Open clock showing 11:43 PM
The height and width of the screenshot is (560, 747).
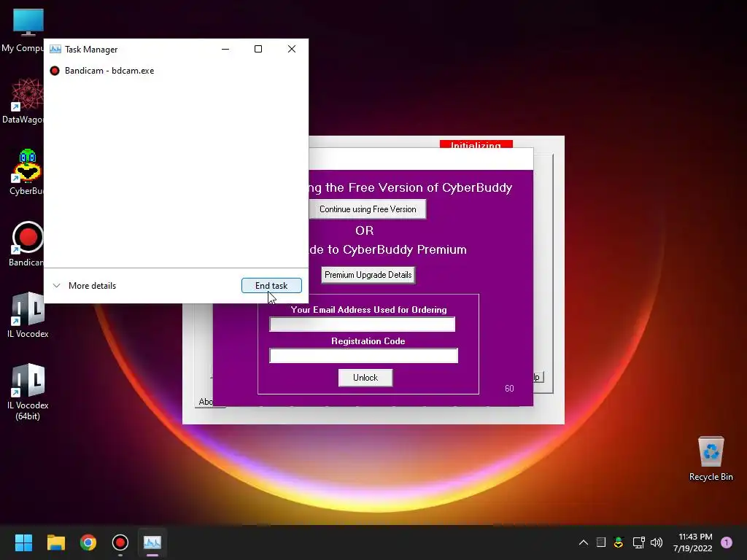click(693, 542)
